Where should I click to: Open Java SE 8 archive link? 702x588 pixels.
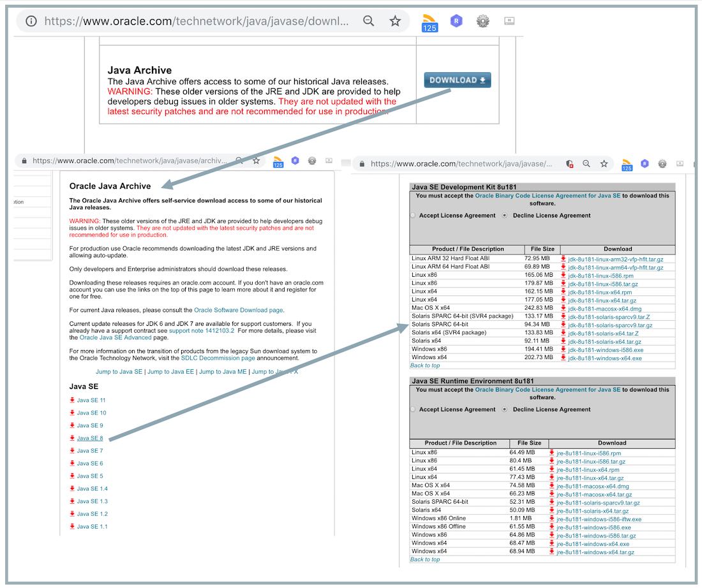[90, 438]
